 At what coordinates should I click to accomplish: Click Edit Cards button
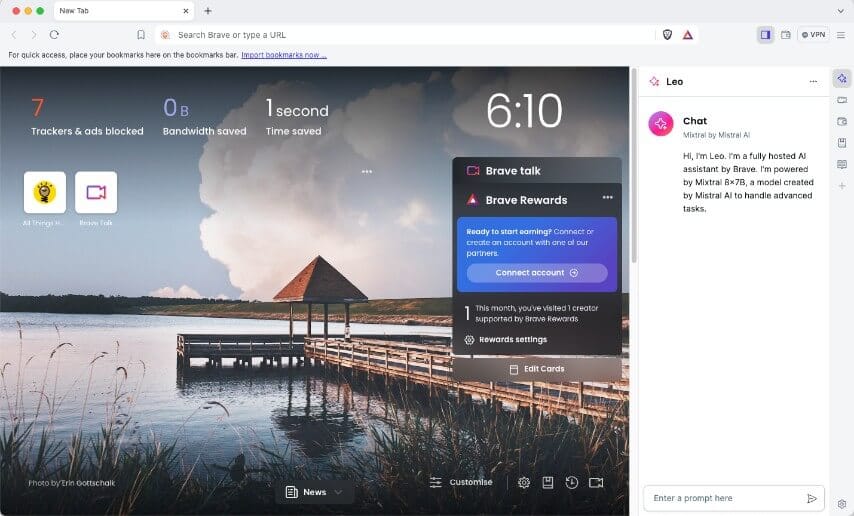coord(537,369)
